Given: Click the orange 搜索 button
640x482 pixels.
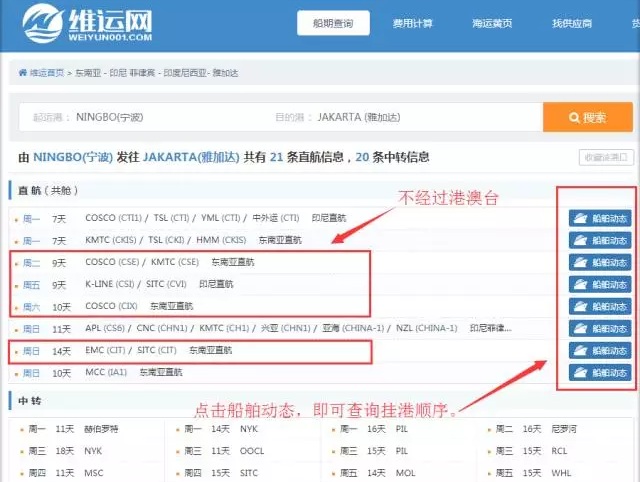Looking at the screenshot, I should pos(588,117).
